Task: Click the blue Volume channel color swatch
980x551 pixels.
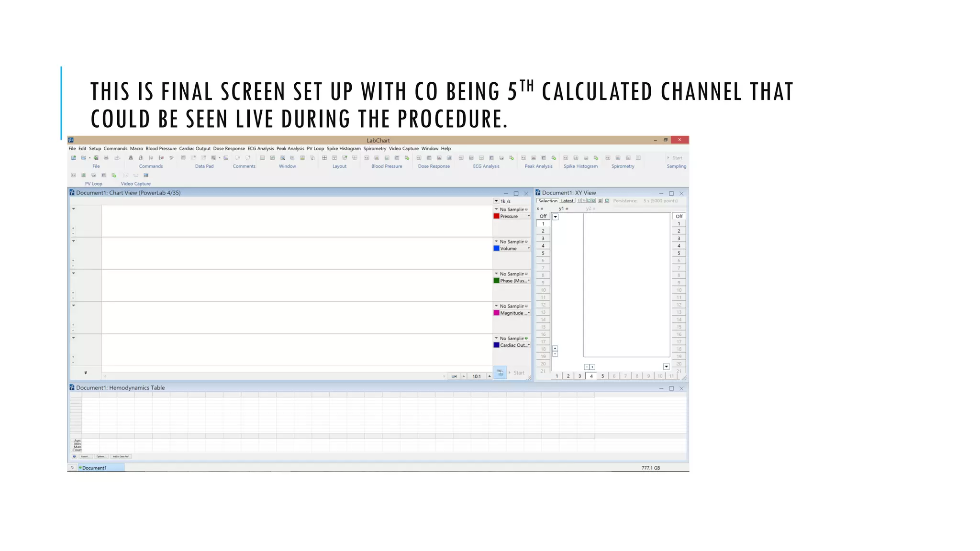Action: pyautogui.click(x=496, y=249)
